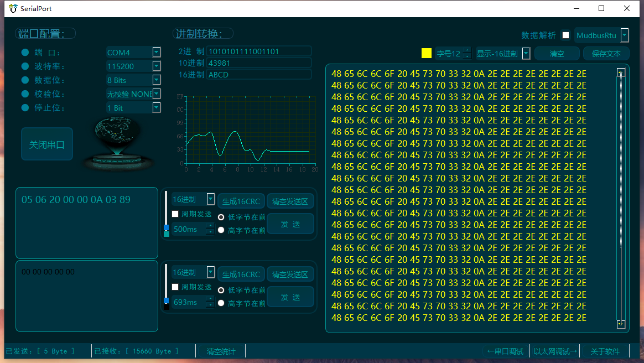Click first 清空发送区 button
The image size is (644, 363).
pos(290,201)
